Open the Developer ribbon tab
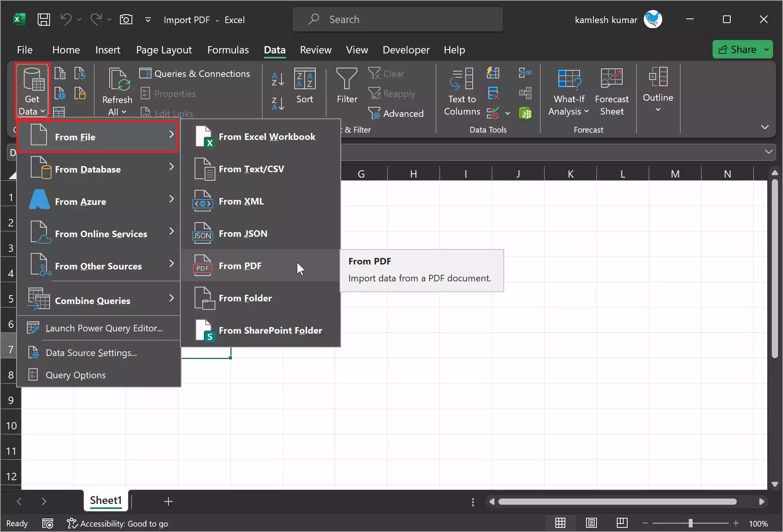 (x=406, y=50)
